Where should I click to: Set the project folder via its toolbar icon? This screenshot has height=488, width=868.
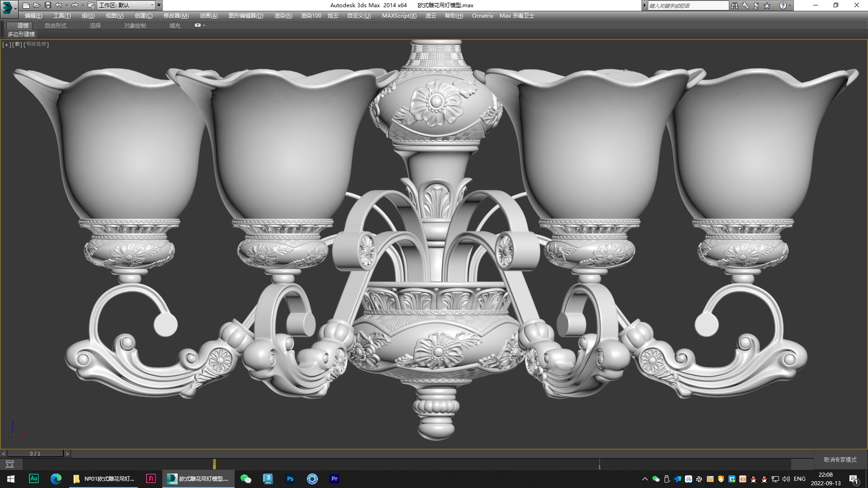pos(90,5)
